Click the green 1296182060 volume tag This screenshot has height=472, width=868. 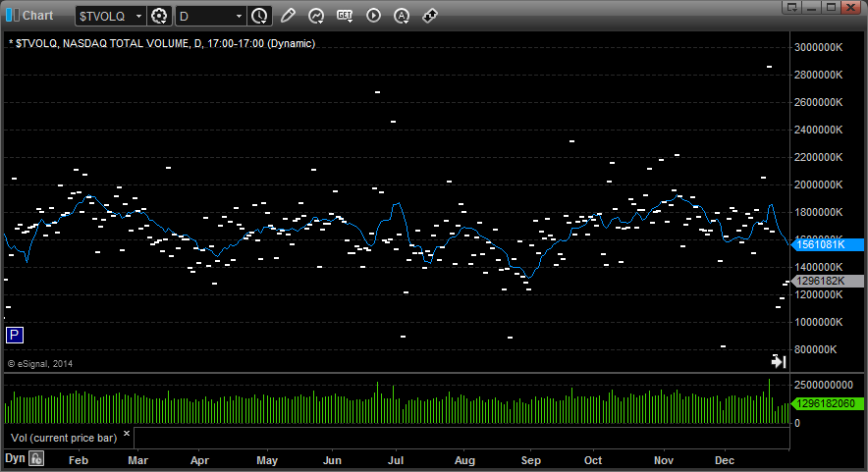click(x=827, y=404)
